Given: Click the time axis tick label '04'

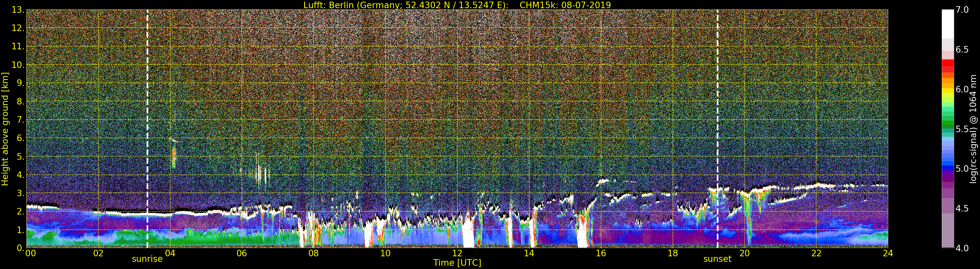Looking at the screenshot, I should click(x=170, y=253).
